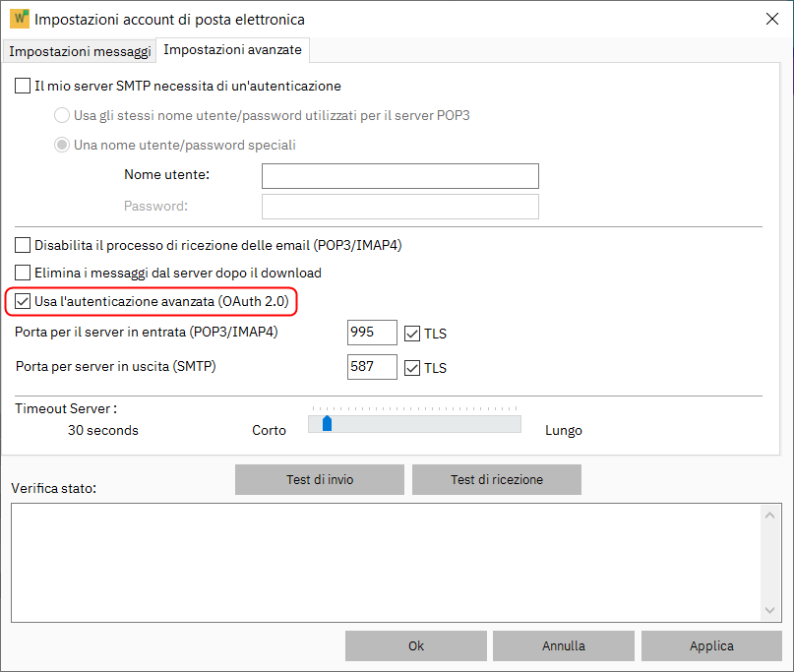
Task: Click the outgoing SMTP port field 587
Action: click(372, 367)
